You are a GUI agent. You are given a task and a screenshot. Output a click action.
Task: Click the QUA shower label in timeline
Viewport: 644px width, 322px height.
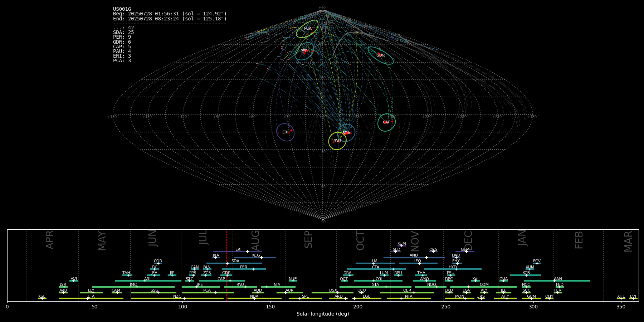(x=503, y=279)
